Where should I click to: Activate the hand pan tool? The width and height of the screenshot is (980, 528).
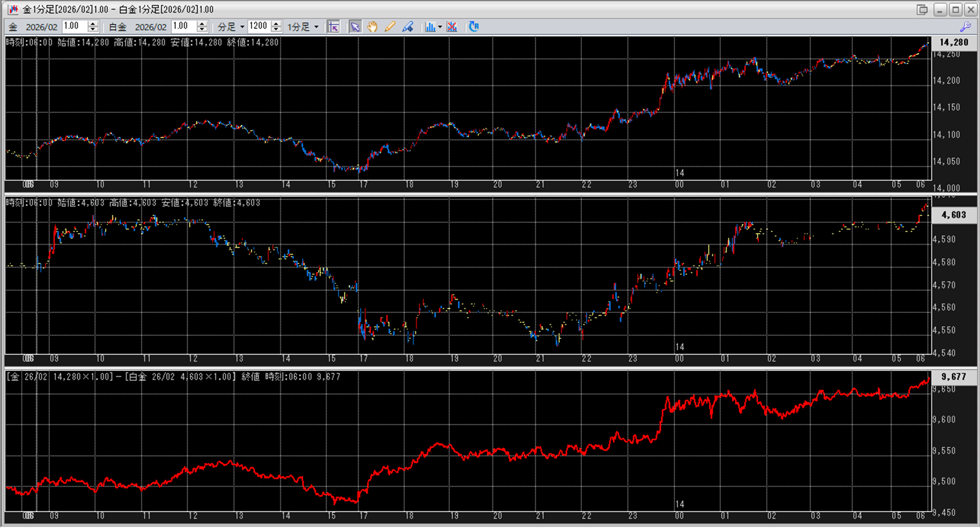pyautogui.click(x=372, y=27)
